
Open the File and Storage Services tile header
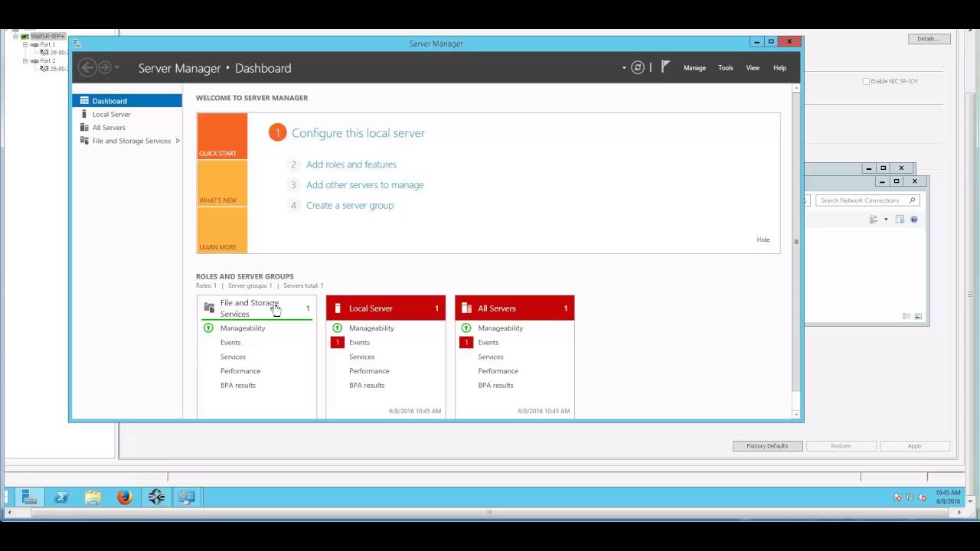(x=256, y=308)
